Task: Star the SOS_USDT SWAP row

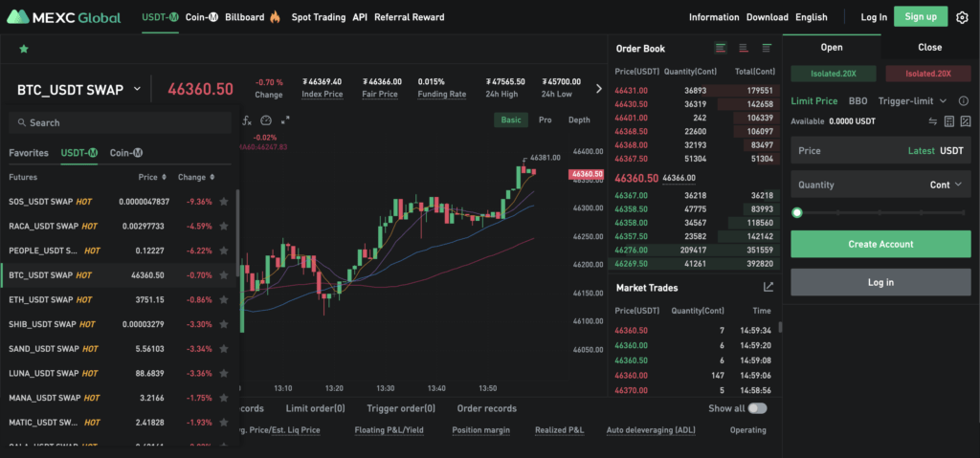Action: pyautogui.click(x=224, y=202)
